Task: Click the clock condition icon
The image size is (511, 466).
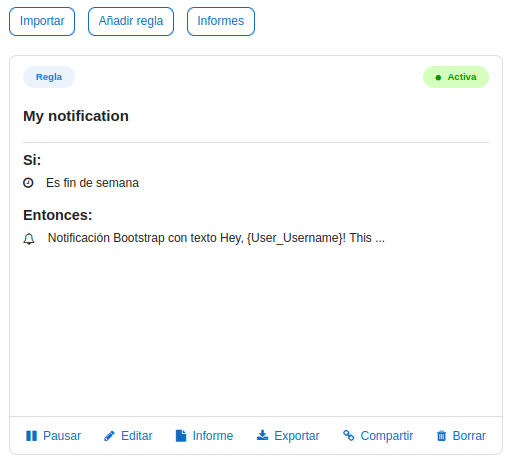Action: tap(28, 183)
